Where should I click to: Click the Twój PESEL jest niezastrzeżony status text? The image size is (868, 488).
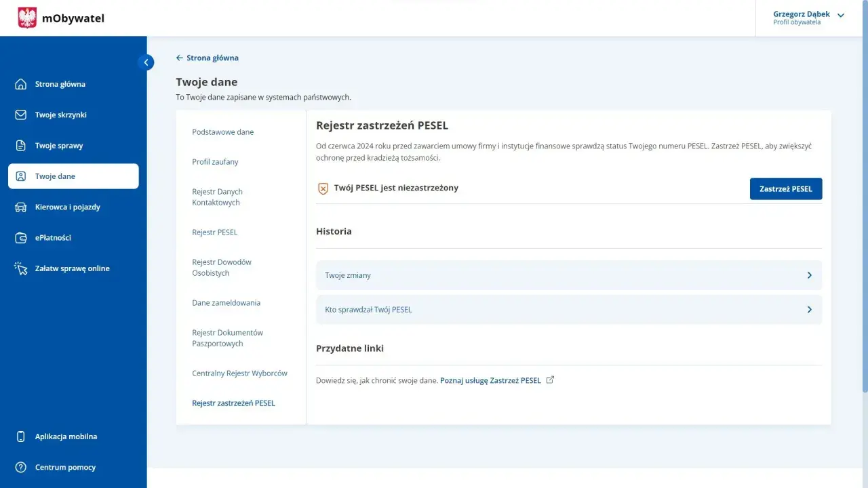click(x=396, y=188)
